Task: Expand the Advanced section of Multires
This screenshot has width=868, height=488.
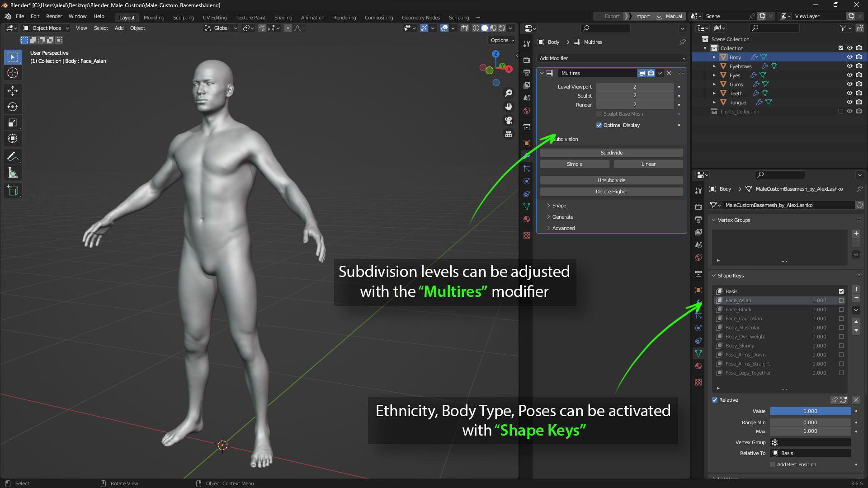Action: tap(563, 228)
